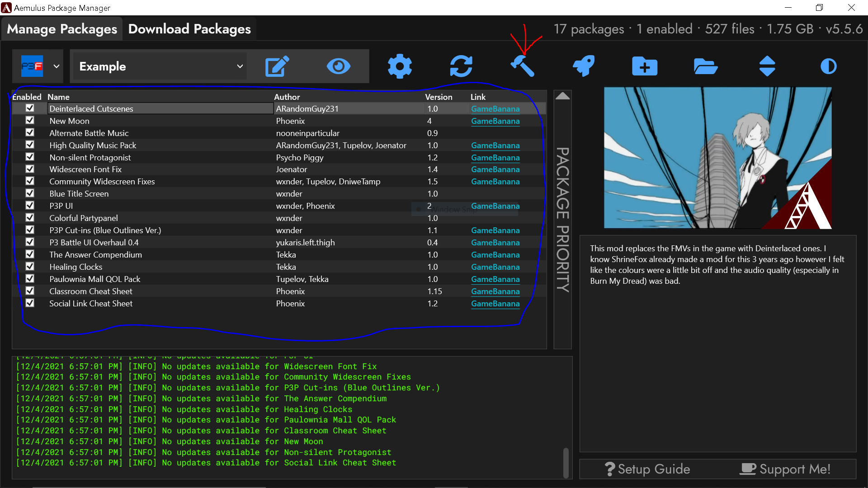
Task: Toggle the Social Link Cheat Sheet checkbox
Action: (x=30, y=303)
